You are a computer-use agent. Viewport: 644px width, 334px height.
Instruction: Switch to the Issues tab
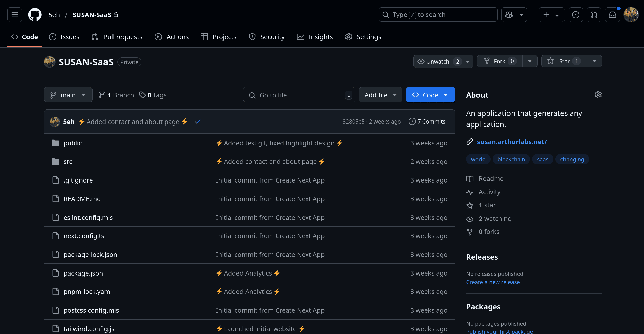tap(64, 37)
